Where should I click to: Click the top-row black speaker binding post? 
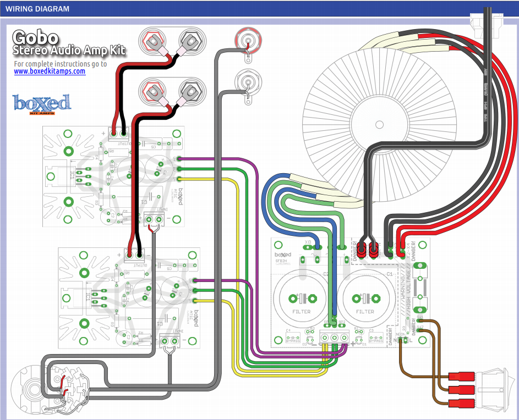[x=190, y=41]
